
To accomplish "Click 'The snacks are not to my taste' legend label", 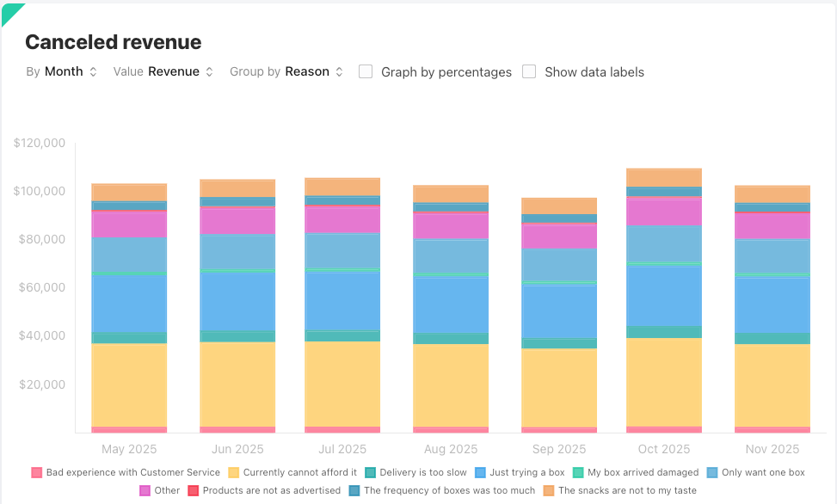I will [x=627, y=490].
